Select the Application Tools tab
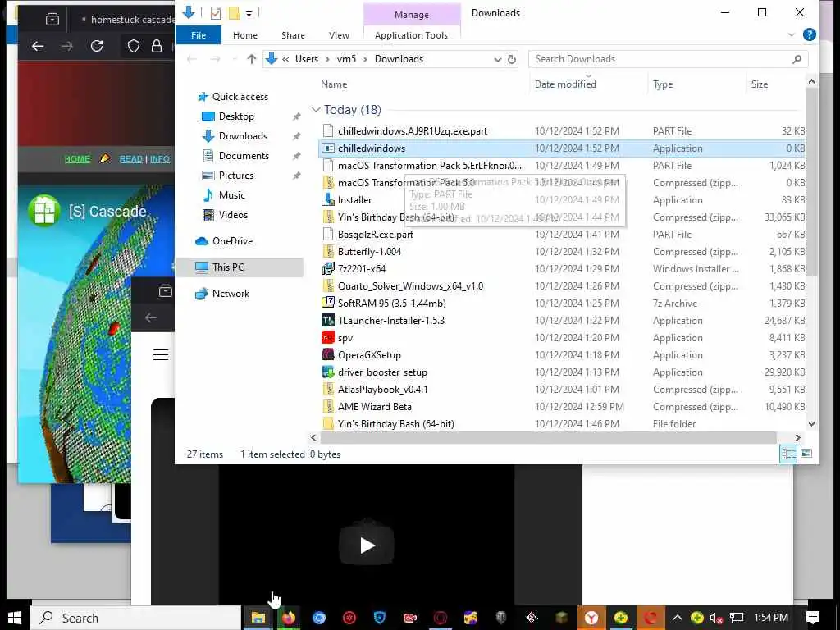The height and width of the screenshot is (630, 840). pyautogui.click(x=411, y=35)
